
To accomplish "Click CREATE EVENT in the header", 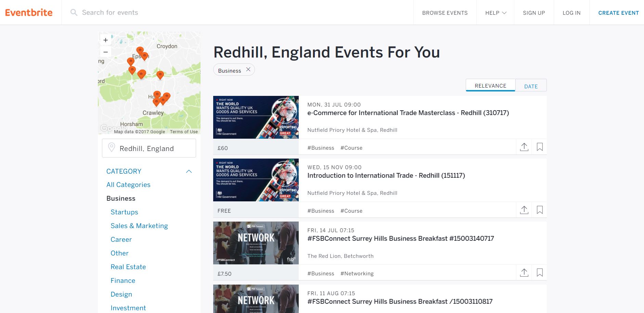I will (x=619, y=13).
